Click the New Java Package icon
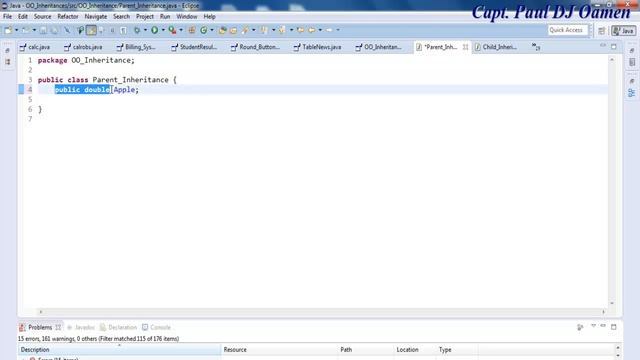This screenshot has height=360, width=640. [191, 30]
